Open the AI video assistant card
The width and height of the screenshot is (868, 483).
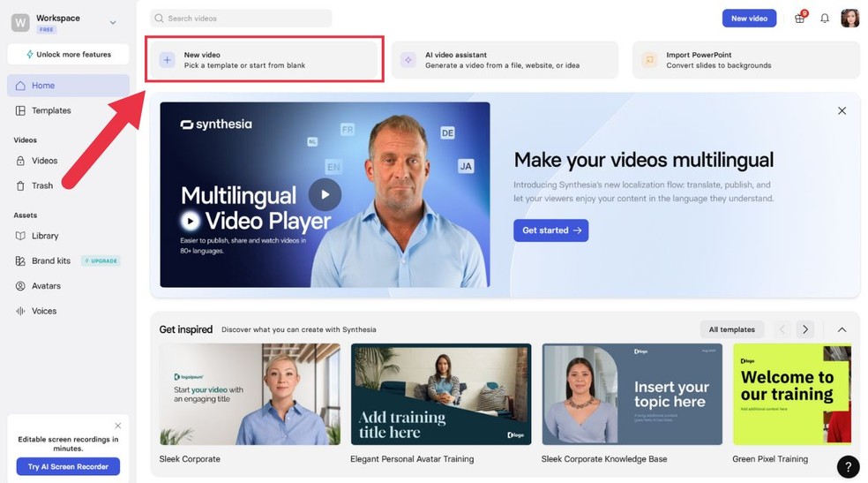click(505, 60)
